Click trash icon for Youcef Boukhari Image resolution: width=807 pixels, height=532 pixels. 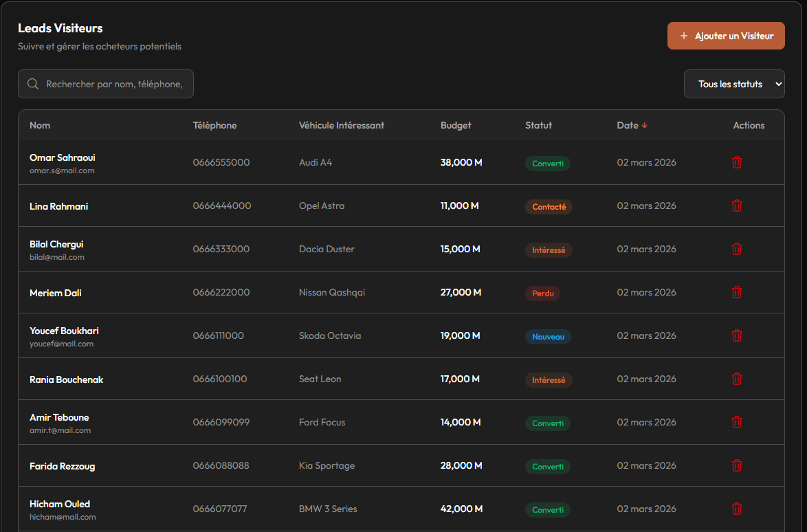[736, 336]
